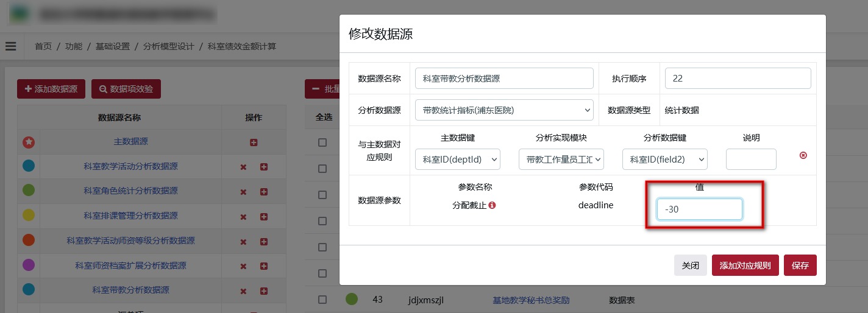Click the blue color dot for 科室带教分析数据源

pyautogui.click(x=29, y=289)
